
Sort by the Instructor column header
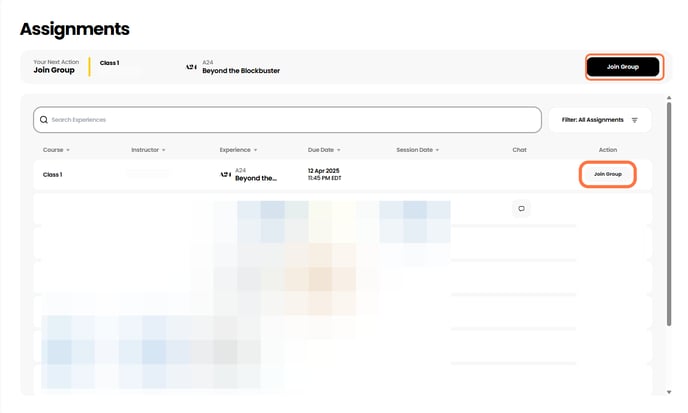pos(147,150)
